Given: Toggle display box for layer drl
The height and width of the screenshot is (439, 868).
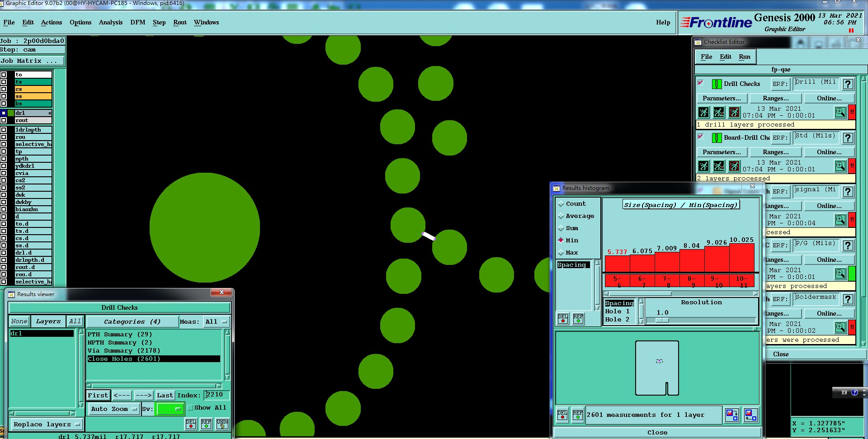Looking at the screenshot, I should tap(4, 113).
